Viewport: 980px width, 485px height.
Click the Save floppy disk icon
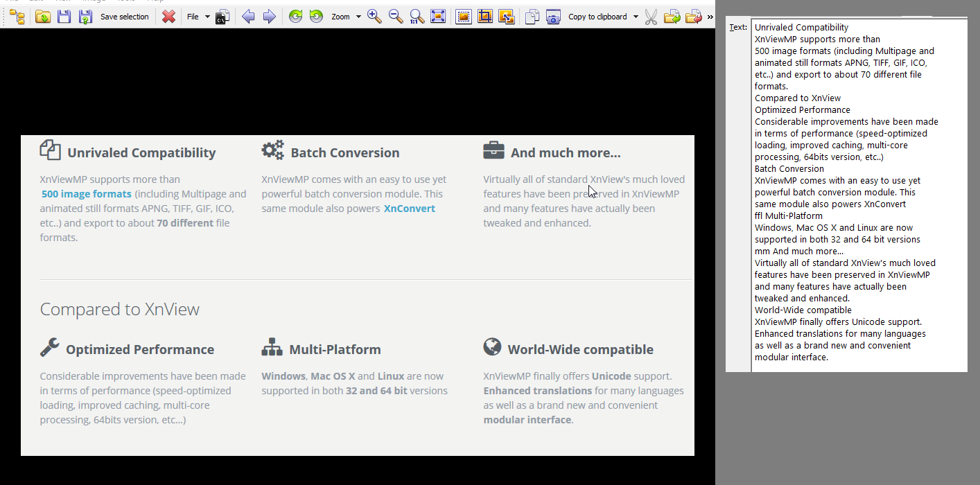tap(64, 17)
